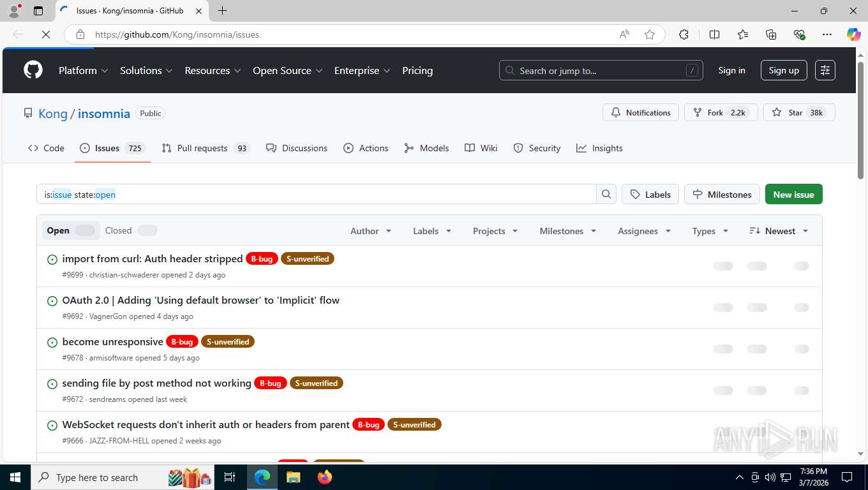The width and height of the screenshot is (868, 490).
Task: Open the Milestones filter dropdown
Action: [x=568, y=231]
